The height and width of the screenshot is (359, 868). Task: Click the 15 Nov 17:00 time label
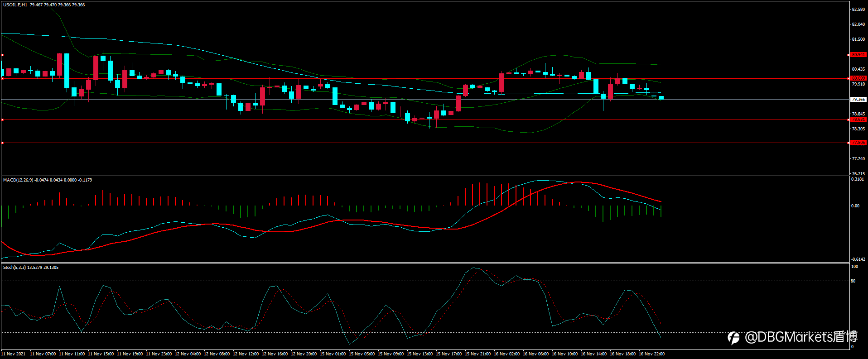pyautogui.click(x=449, y=354)
